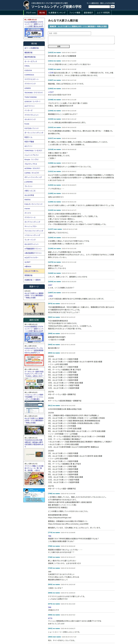Follow the >1548 reply anchor
Screen dimensions: 138x644
pyautogui.click(x=51, y=73)
